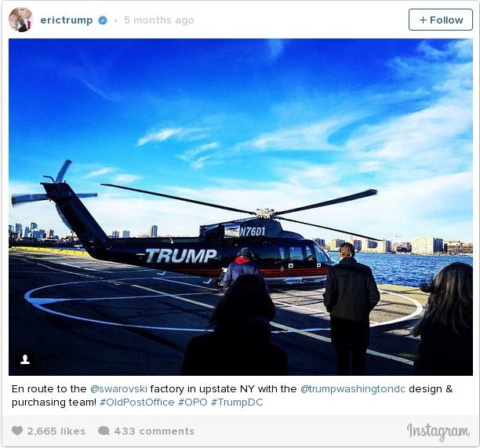Viewport: 480px width, 448px height.
Task: Click the erictrump profile avatar
Action: pyautogui.click(x=20, y=20)
